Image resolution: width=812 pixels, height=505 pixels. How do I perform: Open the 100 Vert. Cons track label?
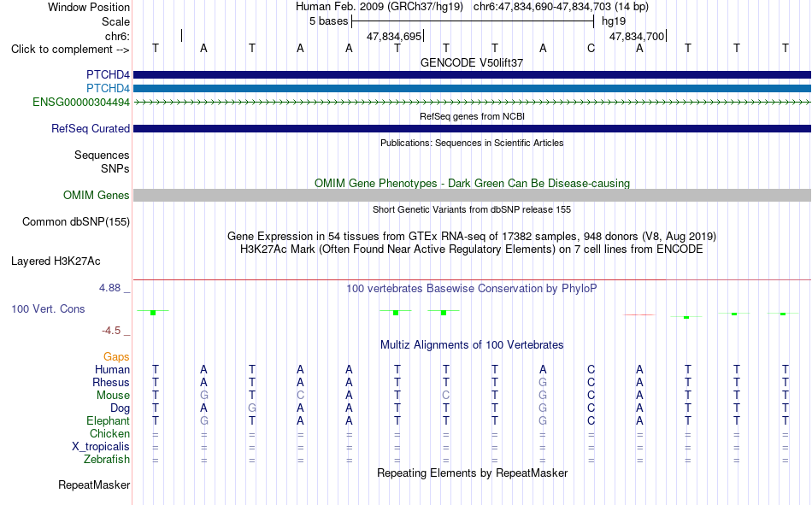click(x=48, y=308)
